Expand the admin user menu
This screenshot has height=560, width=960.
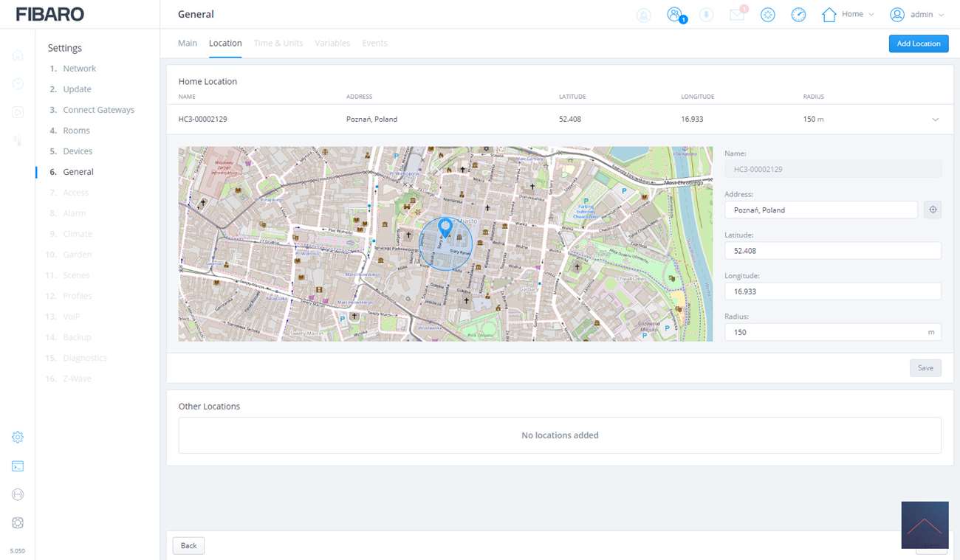point(916,15)
